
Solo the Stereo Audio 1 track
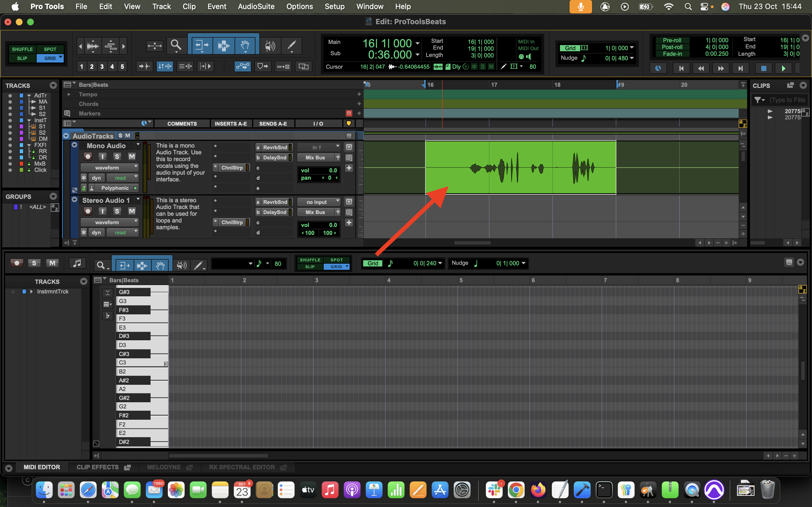[x=117, y=211]
